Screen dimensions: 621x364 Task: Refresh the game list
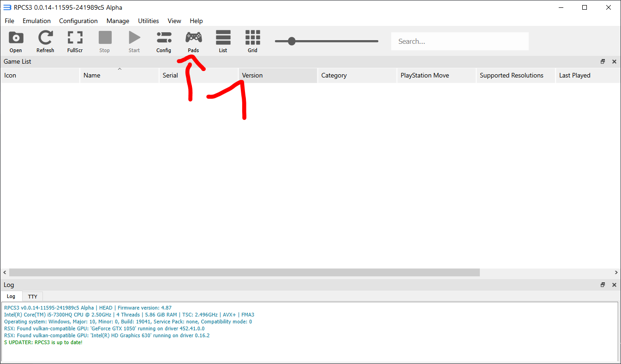(x=45, y=42)
